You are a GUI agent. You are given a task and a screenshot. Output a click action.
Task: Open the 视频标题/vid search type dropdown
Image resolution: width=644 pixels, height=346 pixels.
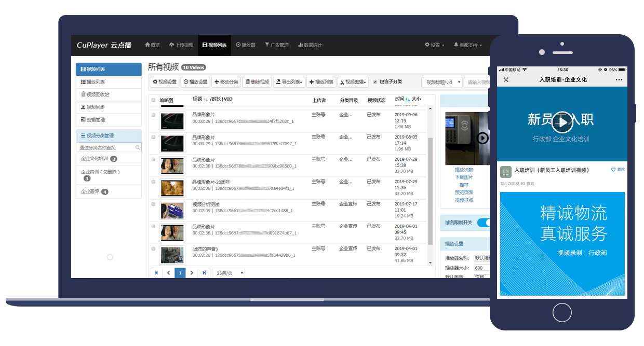(x=441, y=82)
